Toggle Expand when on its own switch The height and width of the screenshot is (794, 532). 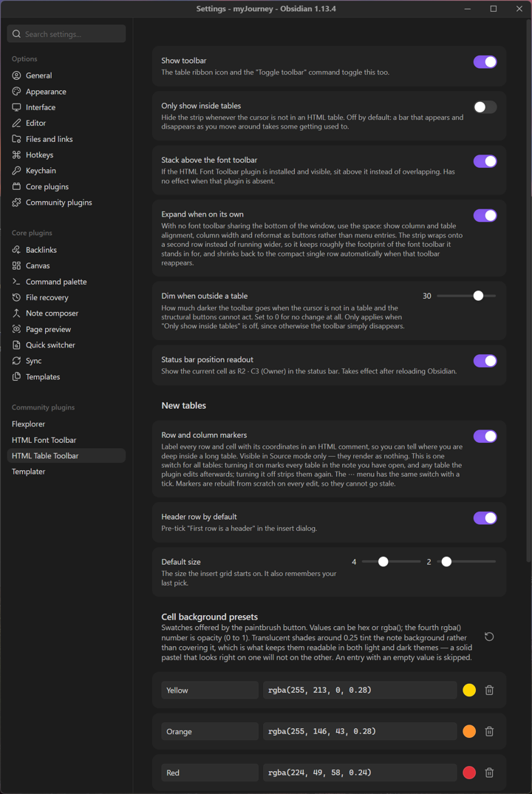coord(485,215)
